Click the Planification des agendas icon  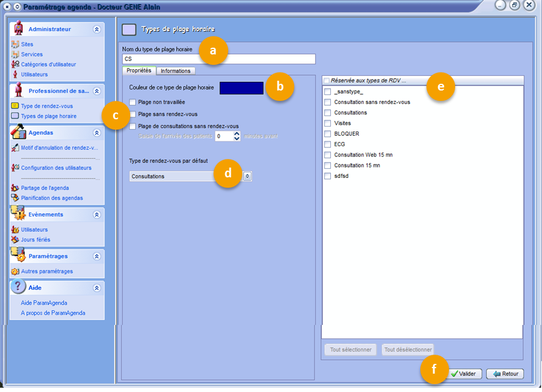[15, 198]
